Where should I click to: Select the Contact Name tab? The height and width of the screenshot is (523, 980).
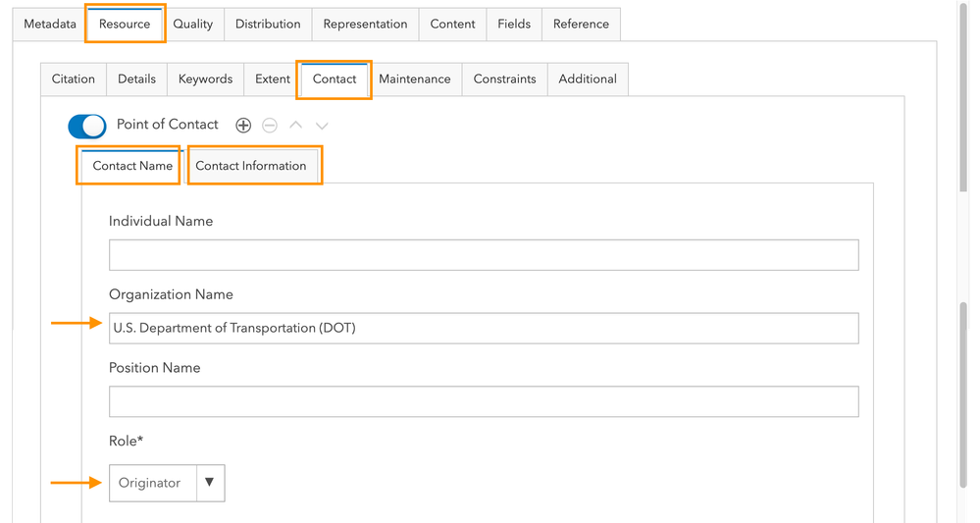pyautogui.click(x=132, y=166)
